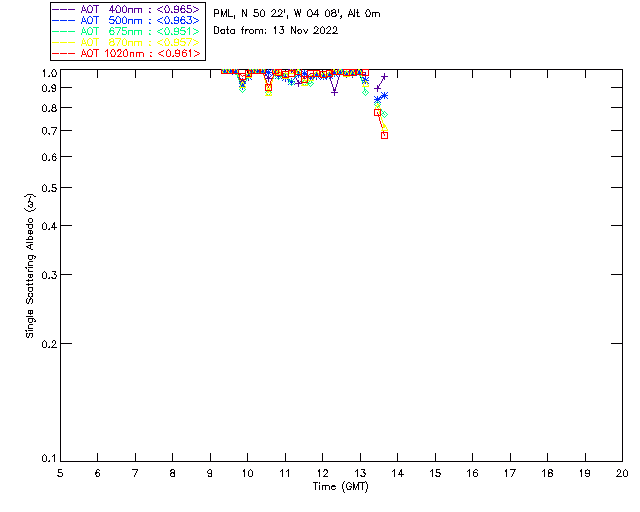Viewport: 640px width, 512px height.
Task: Click the y-axis tick label 0.9
Action: point(49,88)
